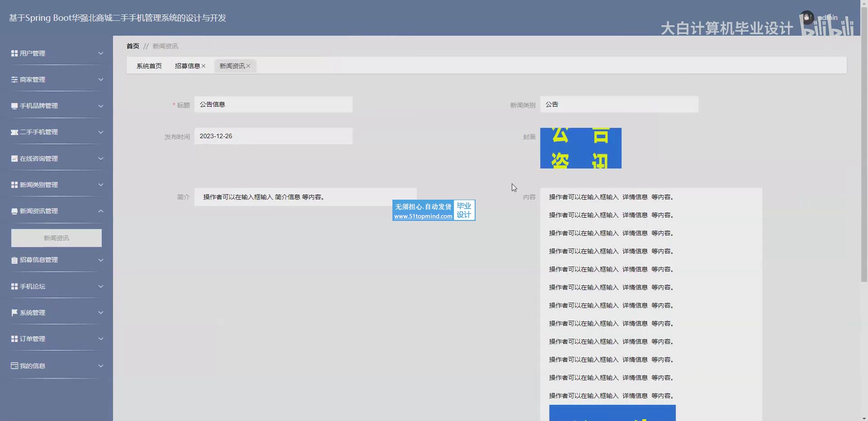This screenshot has width=868, height=421.
Task: Click the scrollbar down arrow
Action: point(864,417)
